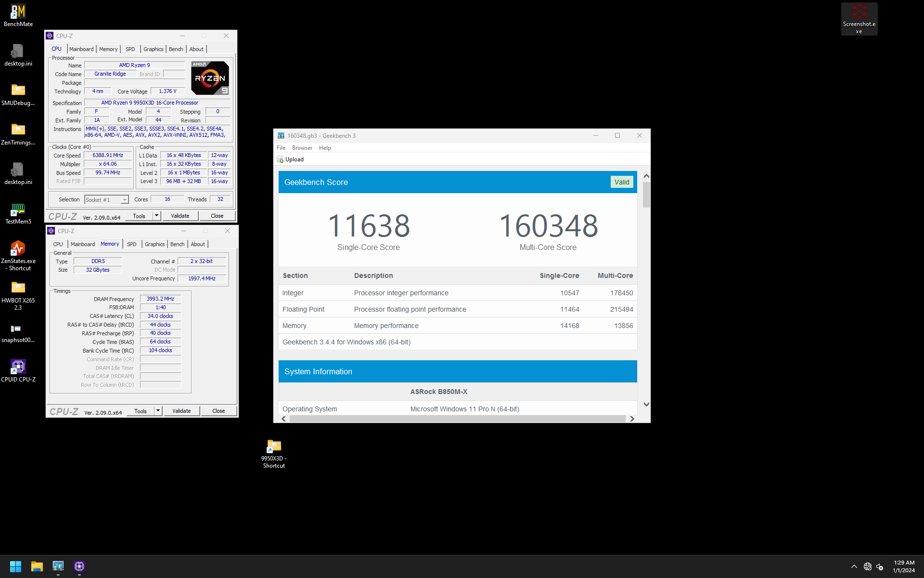Click the Specification field AMD Ryzen 9 9950X3D
Image resolution: width=924 pixels, height=578 pixels.
(157, 103)
